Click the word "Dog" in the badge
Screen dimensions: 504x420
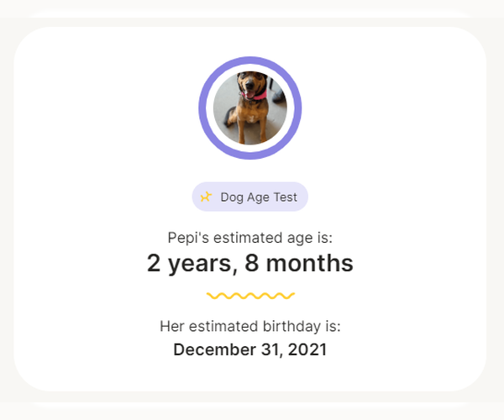coord(232,197)
